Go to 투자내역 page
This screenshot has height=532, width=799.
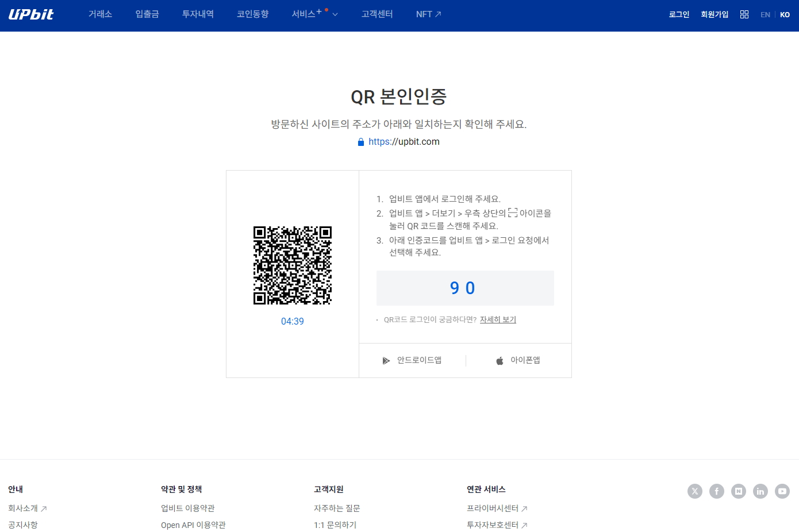198,14
